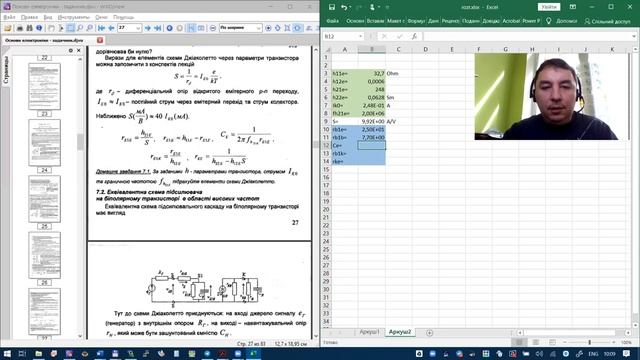640x360 pixels.
Task: Toggle single page layout mode in WinDjView
Action: [191, 28]
